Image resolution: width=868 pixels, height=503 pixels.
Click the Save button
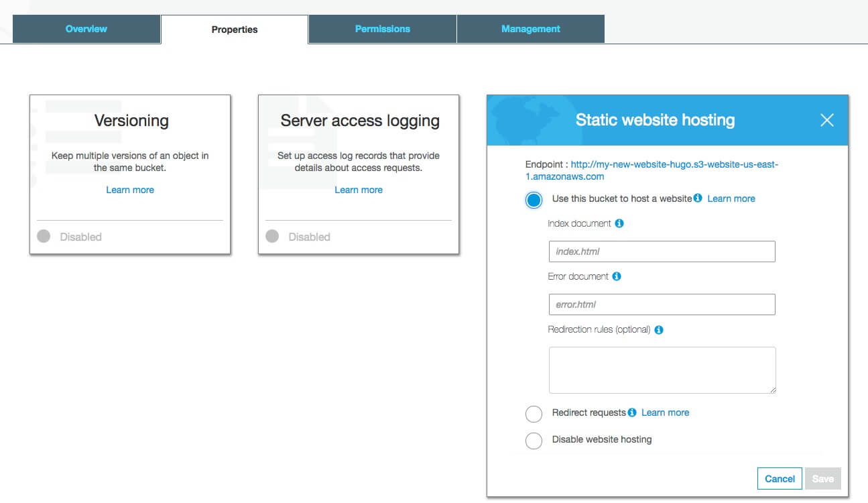(823, 479)
